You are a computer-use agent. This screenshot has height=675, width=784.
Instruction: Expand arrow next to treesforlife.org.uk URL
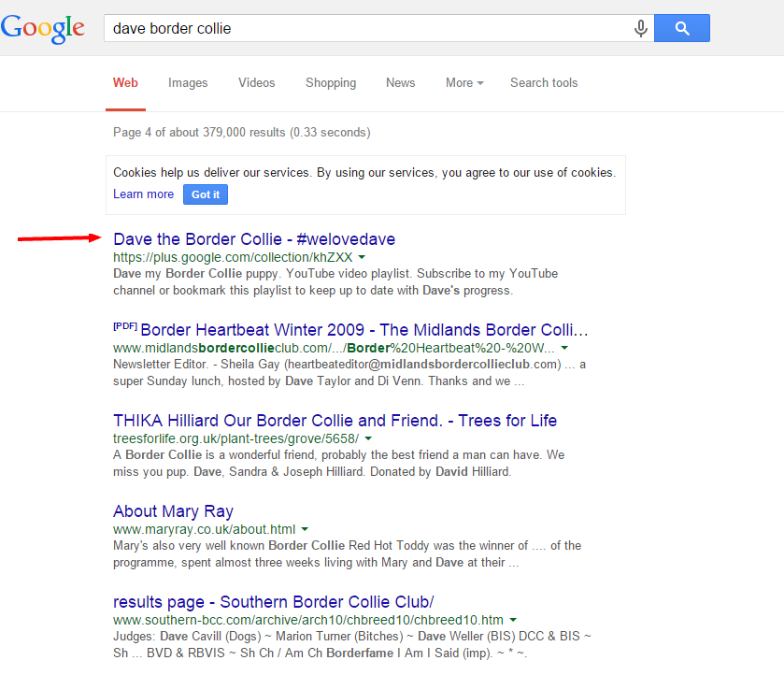coord(368,438)
